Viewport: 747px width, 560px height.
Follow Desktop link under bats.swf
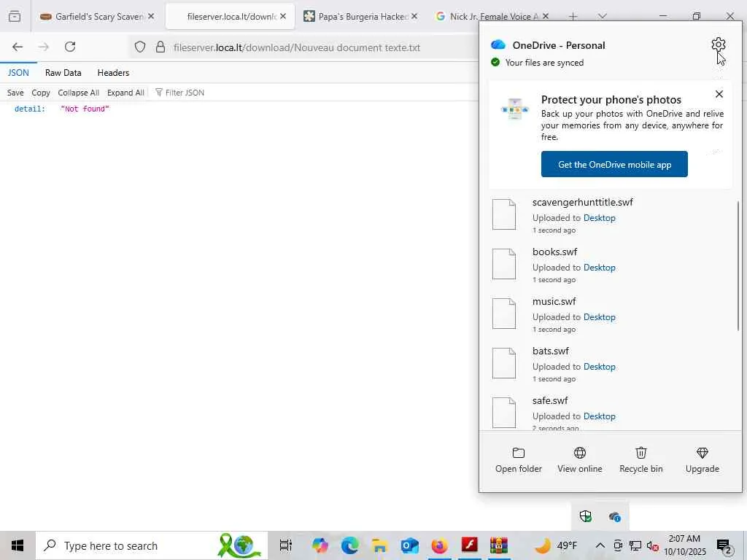pos(600,366)
